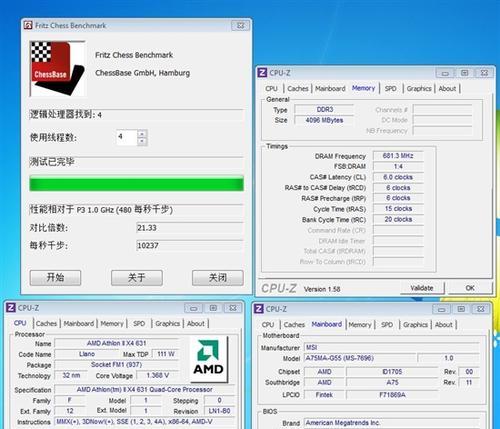Select CPU tab in bottom-left CPU-Z window
500x429 pixels.
(x=20, y=323)
